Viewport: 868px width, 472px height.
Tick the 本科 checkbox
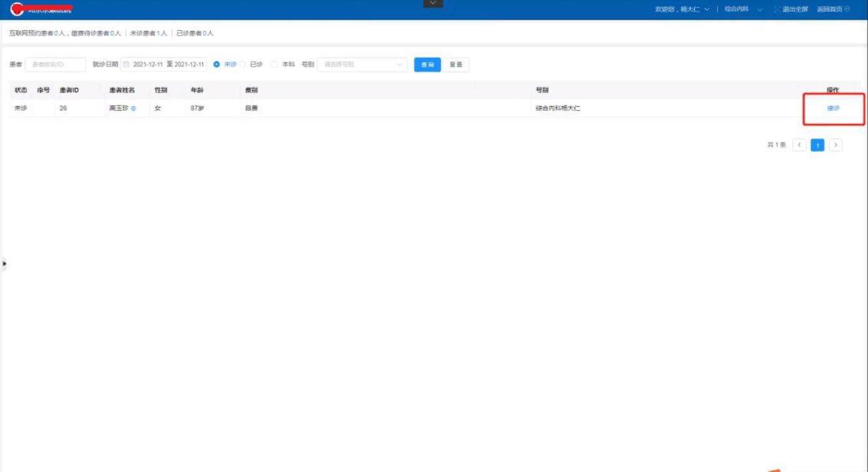[274, 64]
